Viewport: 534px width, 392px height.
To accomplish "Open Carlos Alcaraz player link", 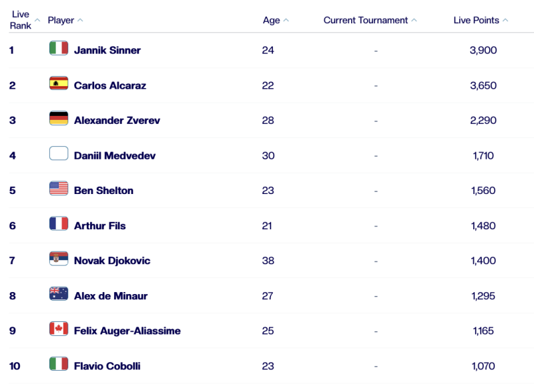I will (110, 85).
